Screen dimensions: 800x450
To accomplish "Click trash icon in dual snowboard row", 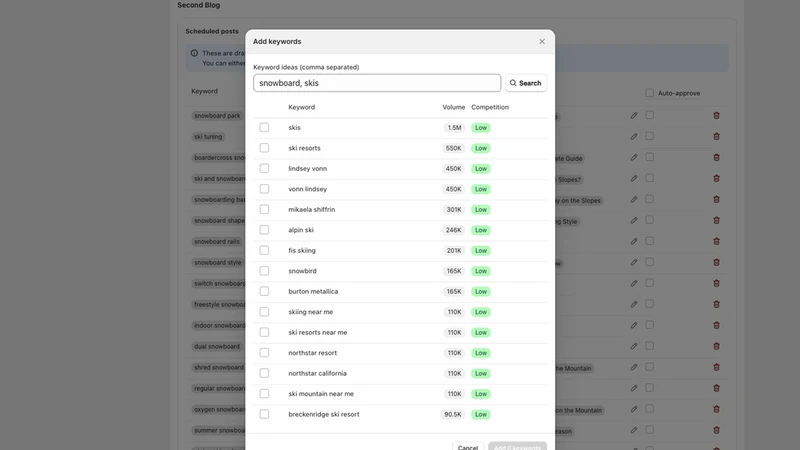I will pos(716,346).
